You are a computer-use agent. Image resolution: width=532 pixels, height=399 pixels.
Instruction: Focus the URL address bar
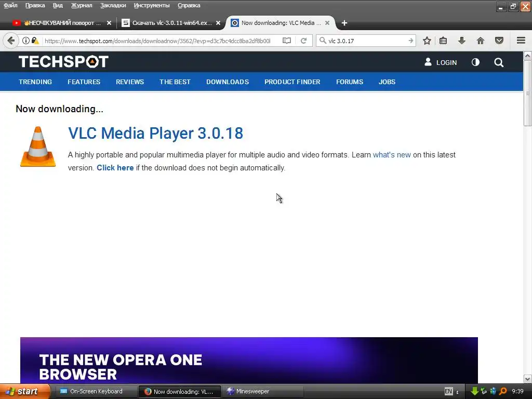[158, 41]
